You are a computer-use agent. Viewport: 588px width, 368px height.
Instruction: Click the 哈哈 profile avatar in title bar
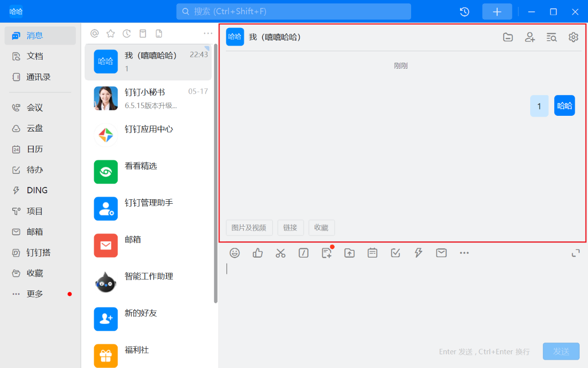click(16, 11)
